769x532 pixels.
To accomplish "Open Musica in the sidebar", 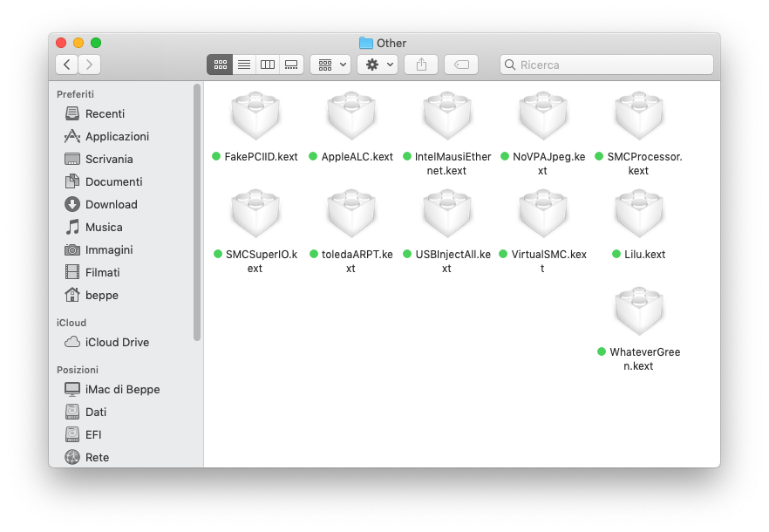I will [104, 228].
